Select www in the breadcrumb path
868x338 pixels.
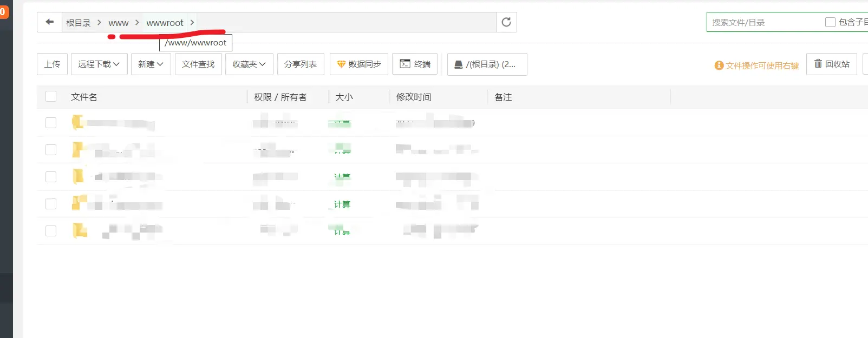pyautogui.click(x=118, y=23)
